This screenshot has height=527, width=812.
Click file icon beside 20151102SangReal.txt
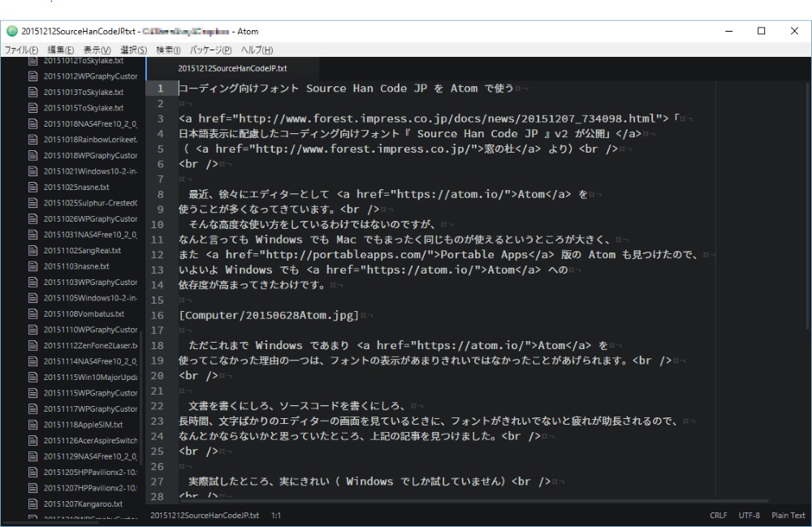pos(33,251)
